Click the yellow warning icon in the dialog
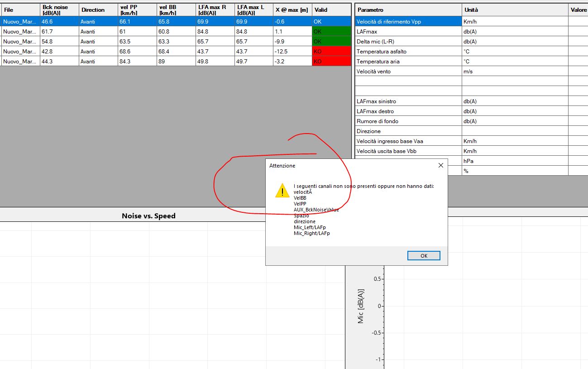Image resolution: width=588 pixels, height=369 pixels. pyautogui.click(x=282, y=191)
